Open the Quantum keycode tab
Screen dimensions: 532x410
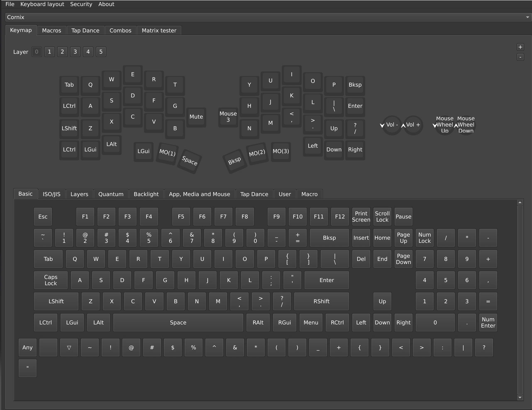[111, 194]
